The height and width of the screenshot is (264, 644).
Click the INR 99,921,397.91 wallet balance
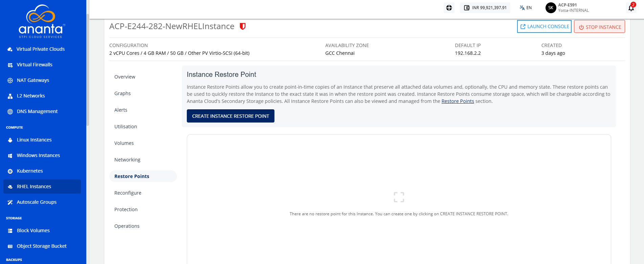(485, 8)
